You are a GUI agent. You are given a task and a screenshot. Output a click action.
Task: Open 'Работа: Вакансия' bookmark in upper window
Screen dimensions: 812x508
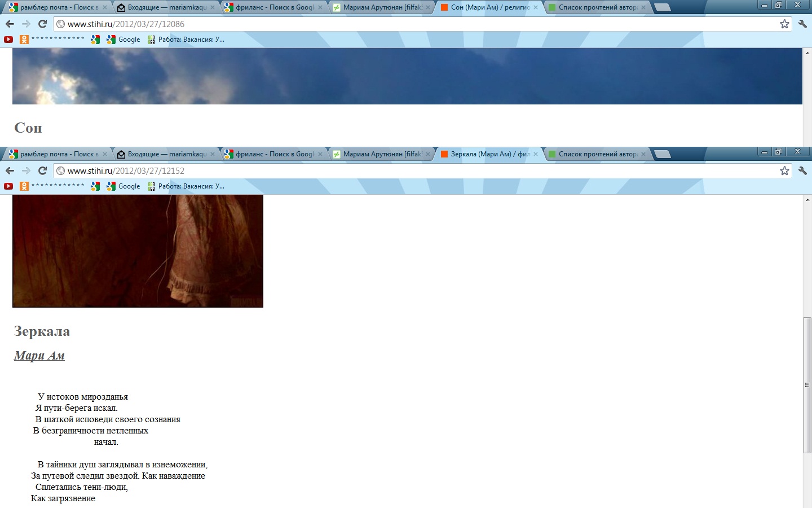pos(186,40)
